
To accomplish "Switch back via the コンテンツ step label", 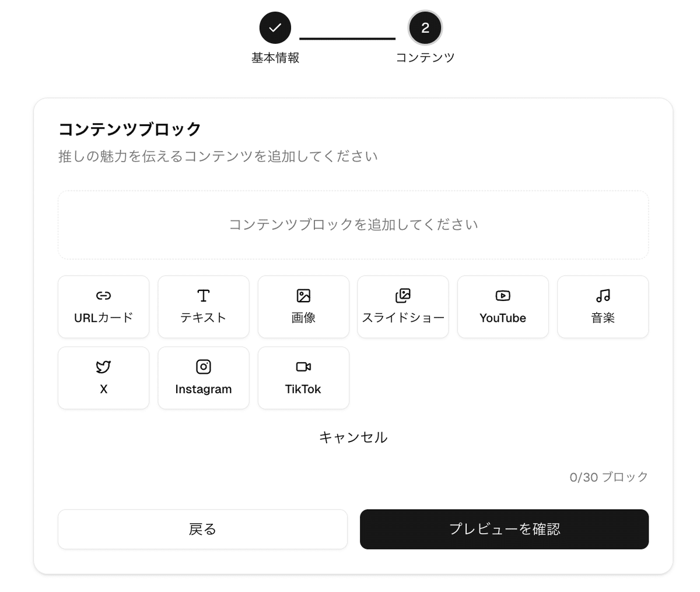I will click(425, 57).
